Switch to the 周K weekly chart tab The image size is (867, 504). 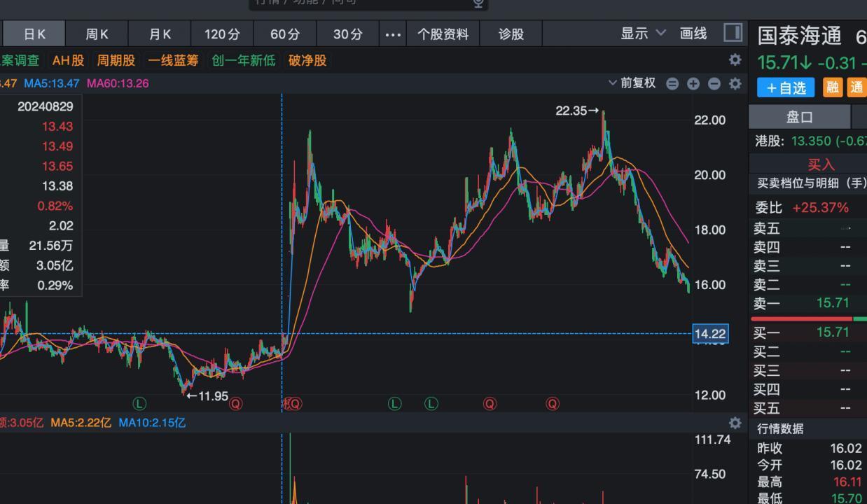click(x=97, y=34)
